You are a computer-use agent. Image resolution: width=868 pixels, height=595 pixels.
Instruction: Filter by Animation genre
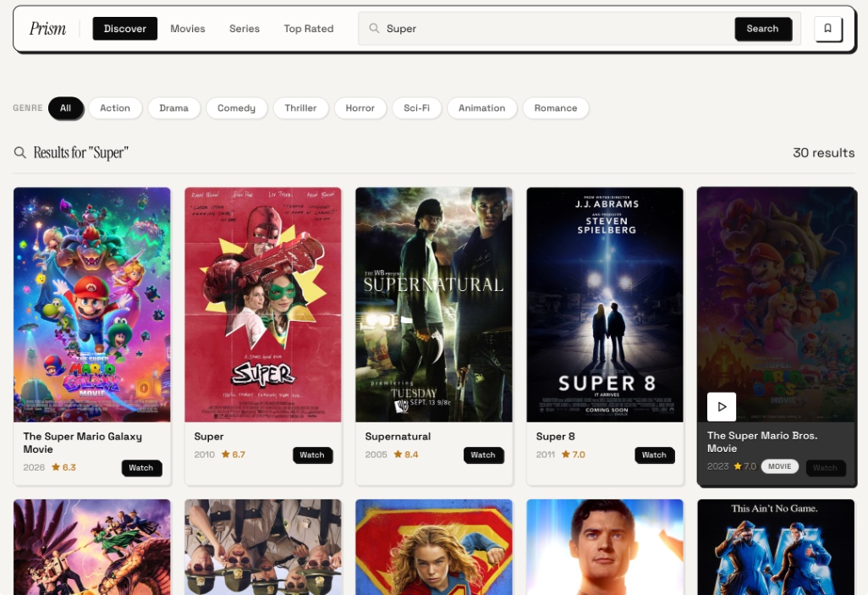pyautogui.click(x=481, y=108)
